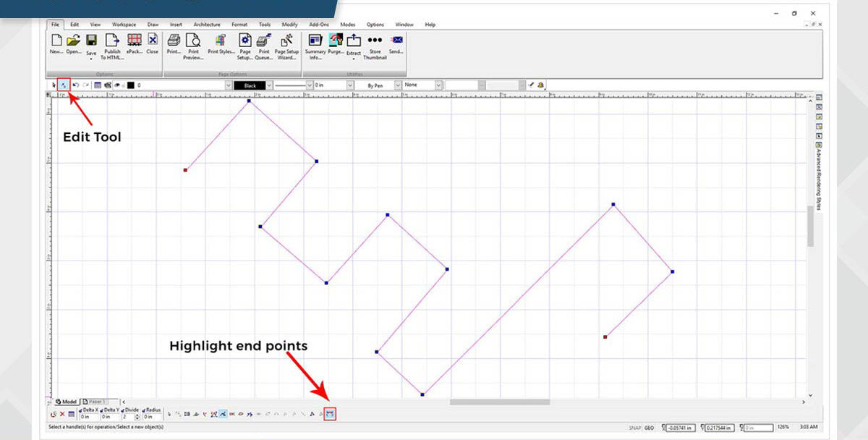868x440 pixels.
Task: Open the Window menu
Action: (405, 25)
